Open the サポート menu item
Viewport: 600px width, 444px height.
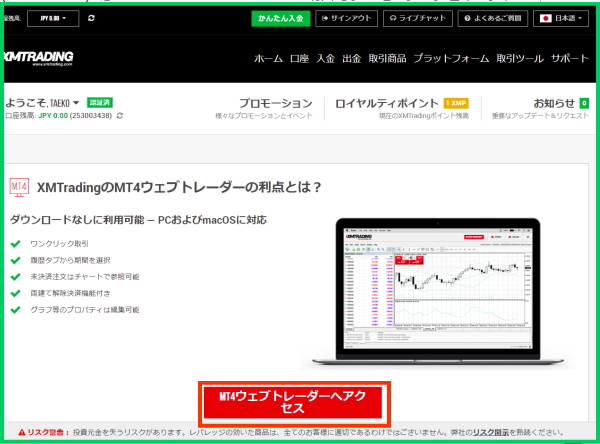point(570,58)
